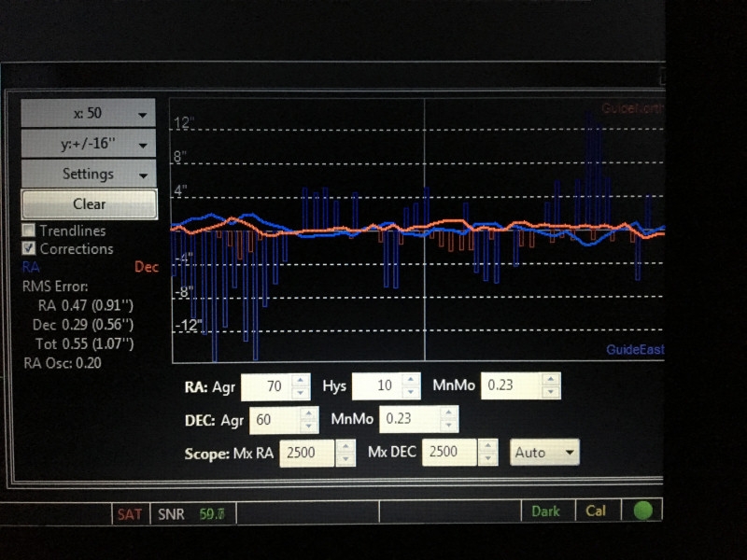Decrease Mx DEC duration with down arrow
Viewport: 747px width, 560px height.
(x=487, y=458)
